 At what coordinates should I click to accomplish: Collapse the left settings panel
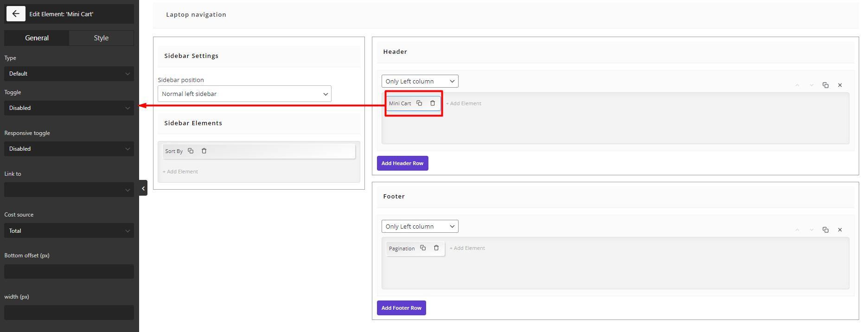pos(143,188)
